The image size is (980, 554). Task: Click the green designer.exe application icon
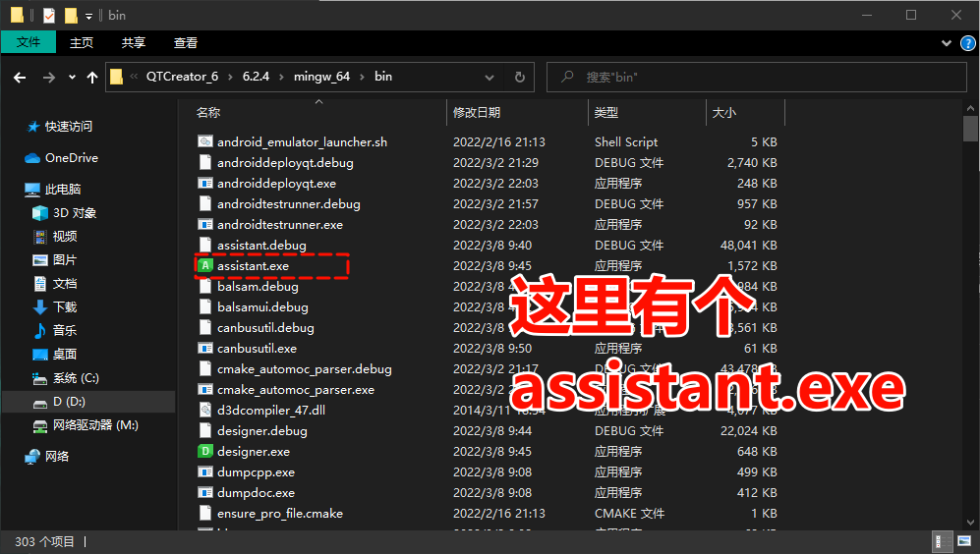click(205, 451)
